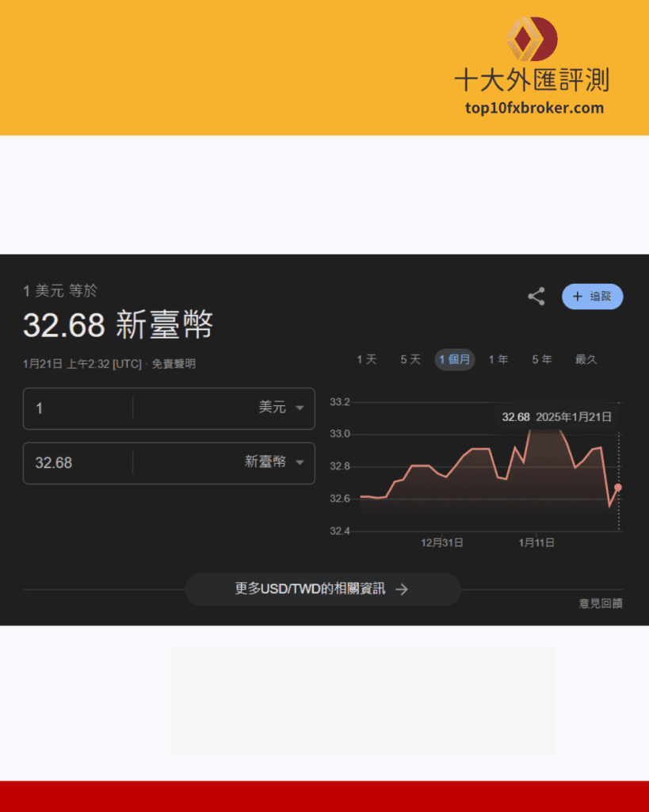Click the TWD amount field showing 32.68
649x812 pixels.
pyautogui.click(x=79, y=463)
